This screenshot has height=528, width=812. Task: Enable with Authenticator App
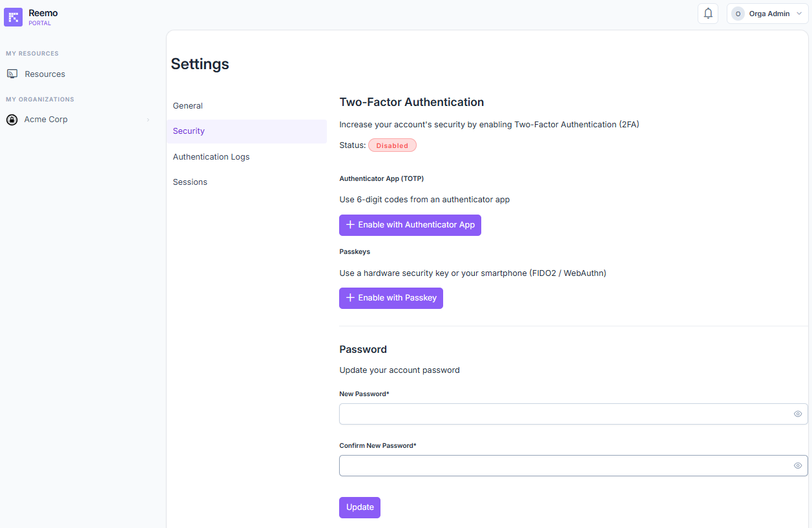[x=410, y=225]
